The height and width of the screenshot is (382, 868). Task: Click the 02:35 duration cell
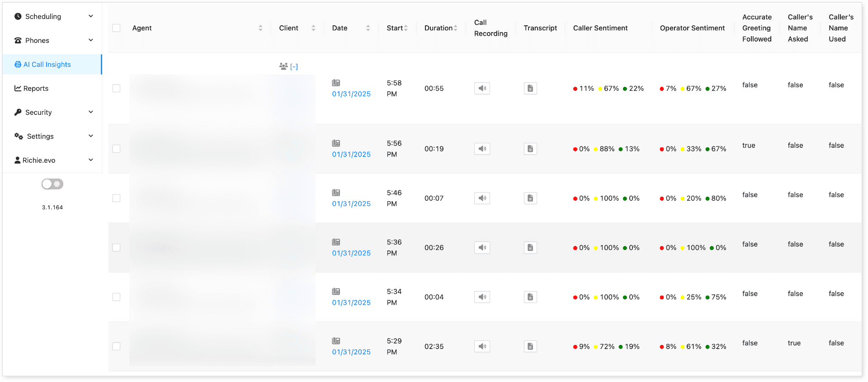[x=434, y=346]
